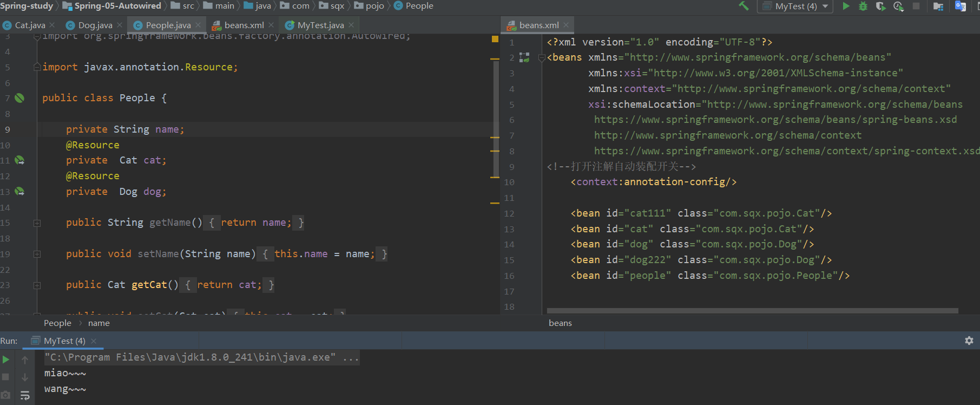Expand the folded setName method on line 19

[x=37, y=254]
